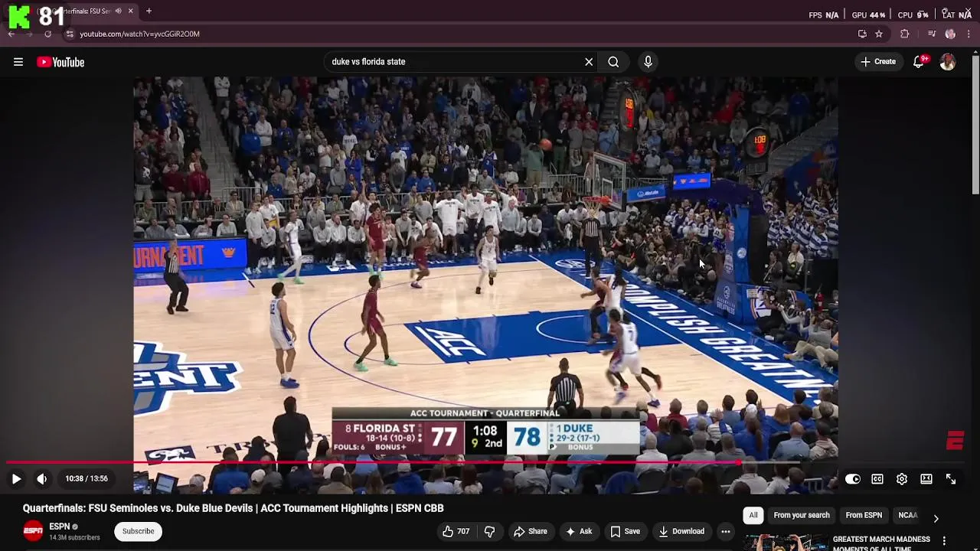
Task: Open the ESPN channel name link
Action: (x=60, y=527)
